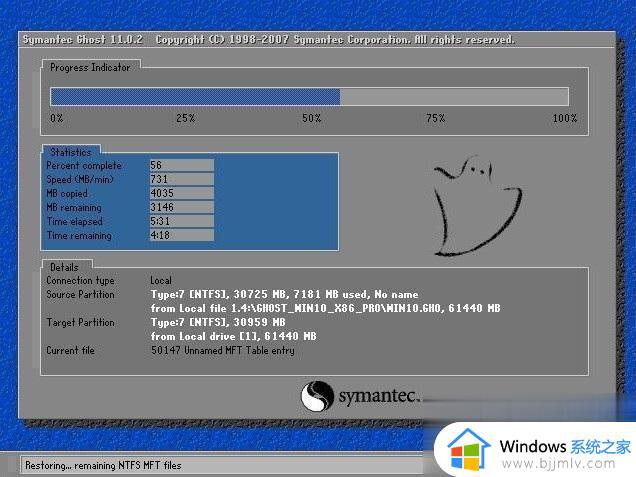Click the MB copied value '4035'

point(182,193)
